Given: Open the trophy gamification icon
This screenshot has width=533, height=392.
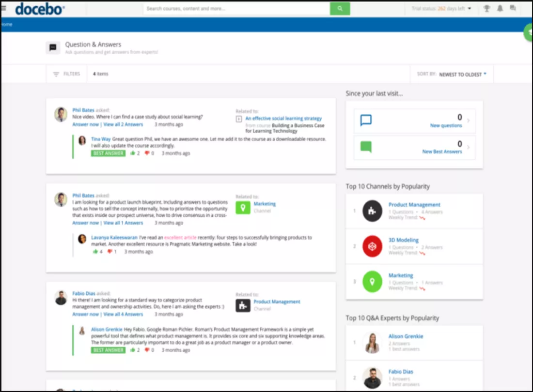Looking at the screenshot, I should pyautogui.click(x=486, y=9).
